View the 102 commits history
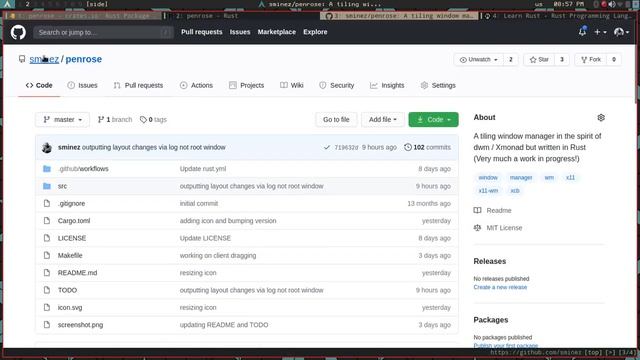This screenshot has width=640, height=360. tap(427, 147)
